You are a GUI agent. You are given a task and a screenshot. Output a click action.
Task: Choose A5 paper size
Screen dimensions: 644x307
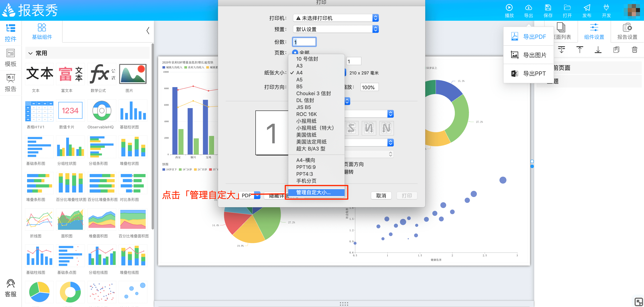click(x=316, y=79)
